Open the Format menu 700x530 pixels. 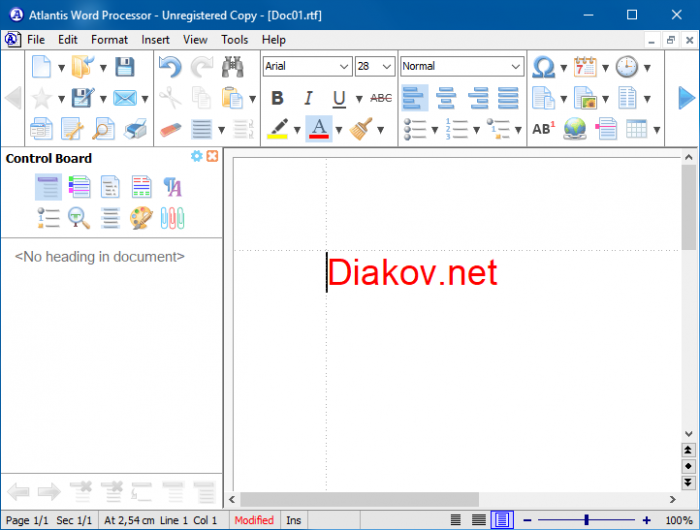tap(109, 40)
